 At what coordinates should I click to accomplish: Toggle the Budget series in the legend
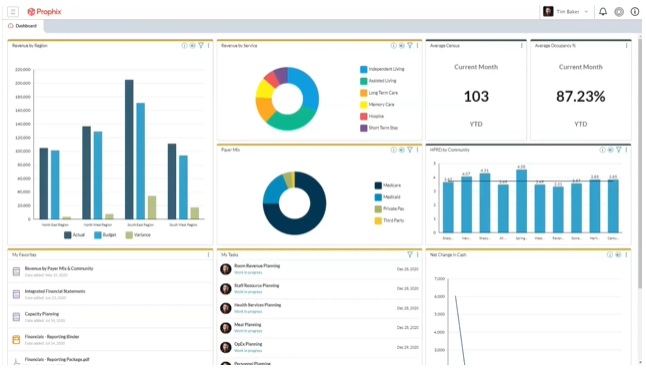pyautogui.click(x=105, y=235)
